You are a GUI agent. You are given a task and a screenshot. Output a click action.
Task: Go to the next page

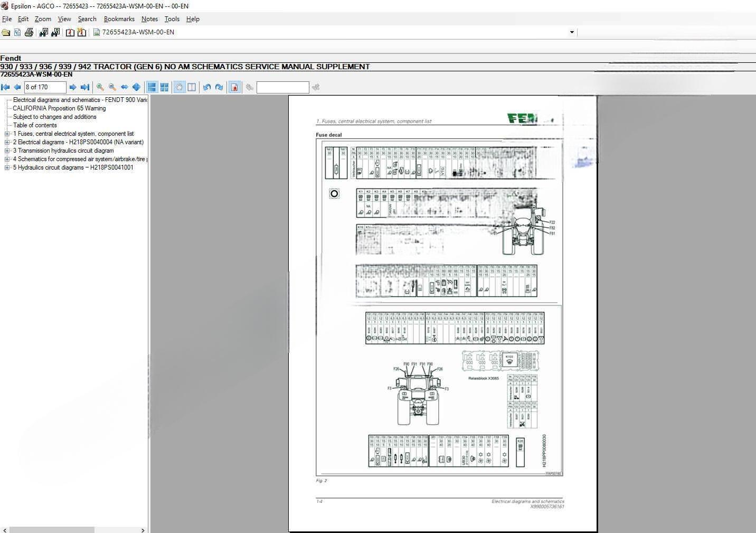(73, 87)
